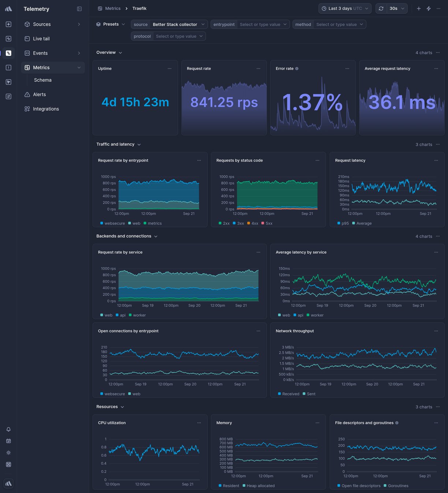
Task: Toggle websecure series in Request rate by entrypoint
Action: point(113,223)
